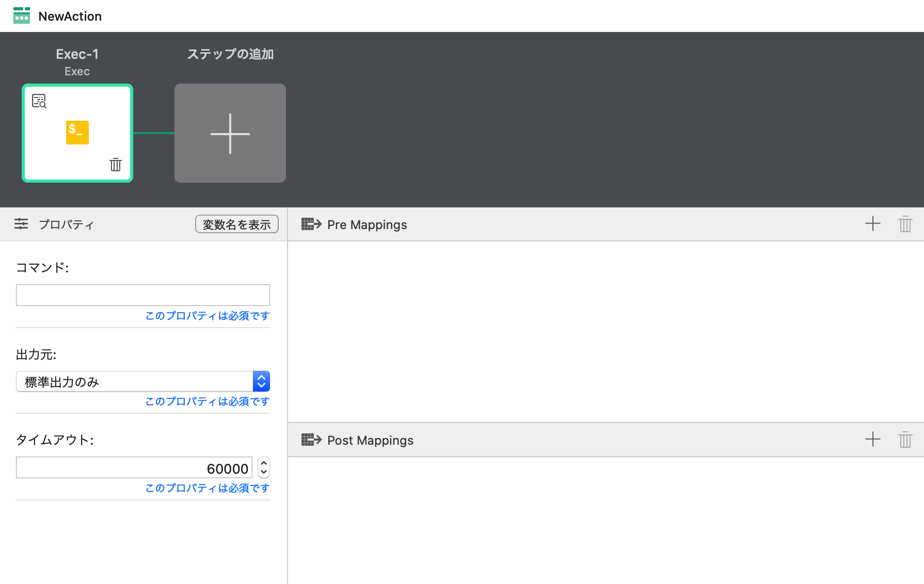Click the Post Mappings arrow icon
This screenshot has width=924, height=584.
click(311, 440)
